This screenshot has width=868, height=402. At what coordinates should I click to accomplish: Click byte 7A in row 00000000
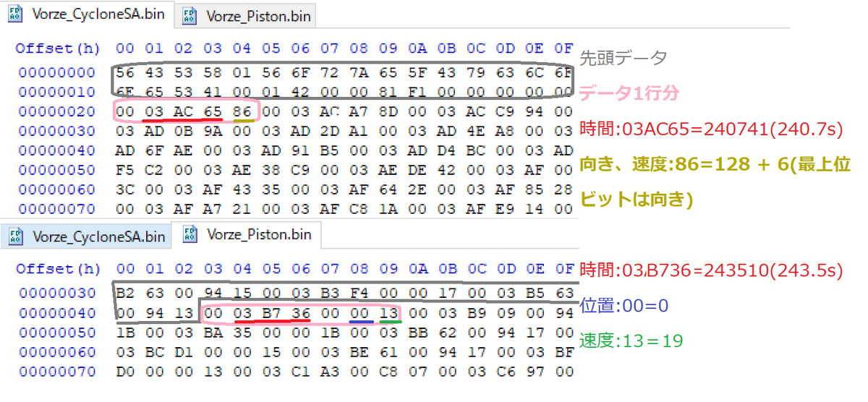coord(359,72)
